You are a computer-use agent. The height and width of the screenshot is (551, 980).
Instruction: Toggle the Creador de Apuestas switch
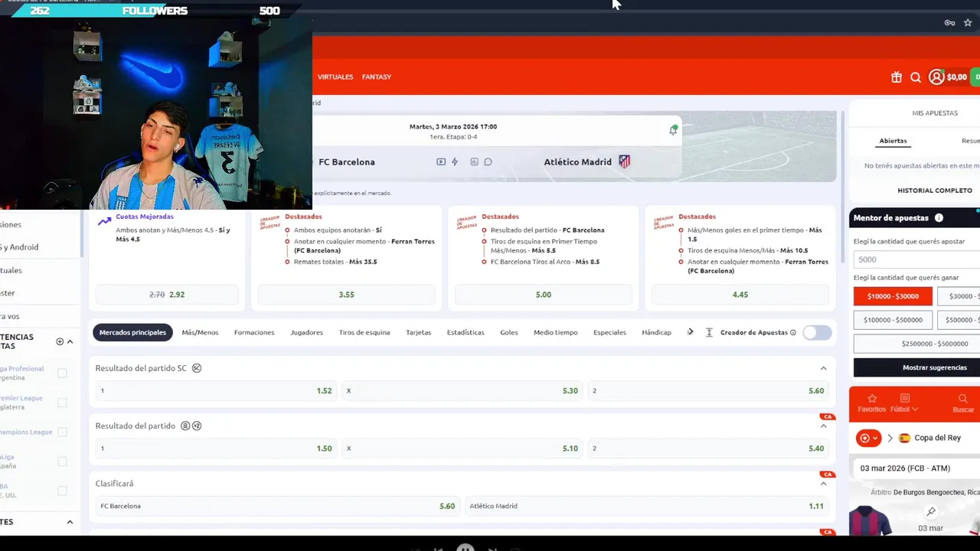click(x=817, y=332)
